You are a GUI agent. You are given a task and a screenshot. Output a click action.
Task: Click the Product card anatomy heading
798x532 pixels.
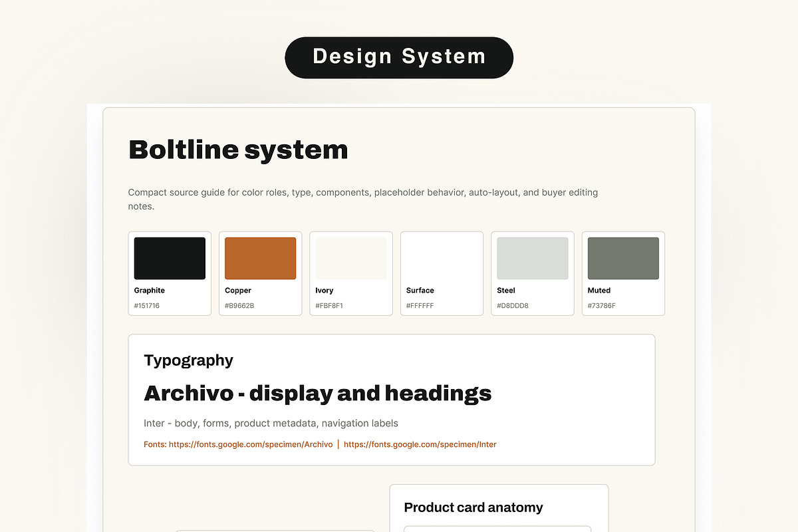(x=473, y=507)
